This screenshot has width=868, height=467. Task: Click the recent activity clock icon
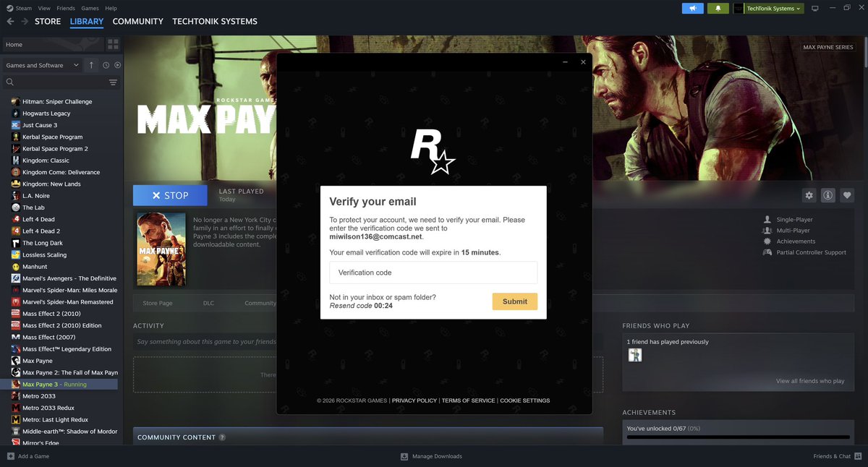coord(106,65)
